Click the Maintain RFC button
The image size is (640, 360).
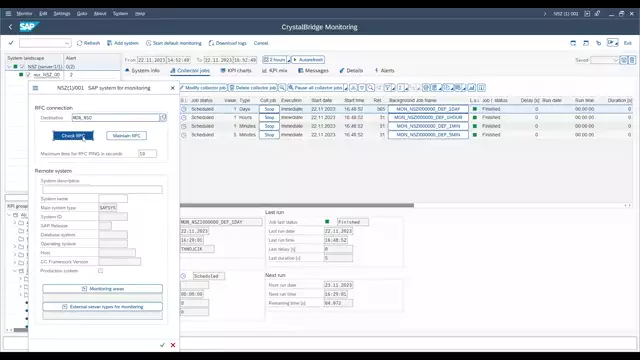click(x=127, y=136)
